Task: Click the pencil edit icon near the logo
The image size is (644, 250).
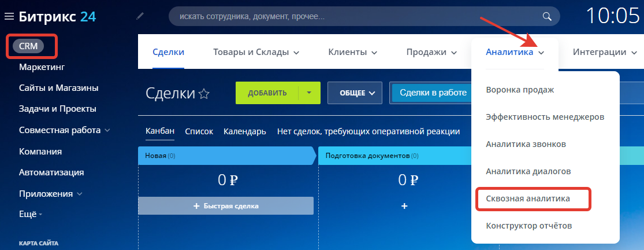Action: (140, 16)
